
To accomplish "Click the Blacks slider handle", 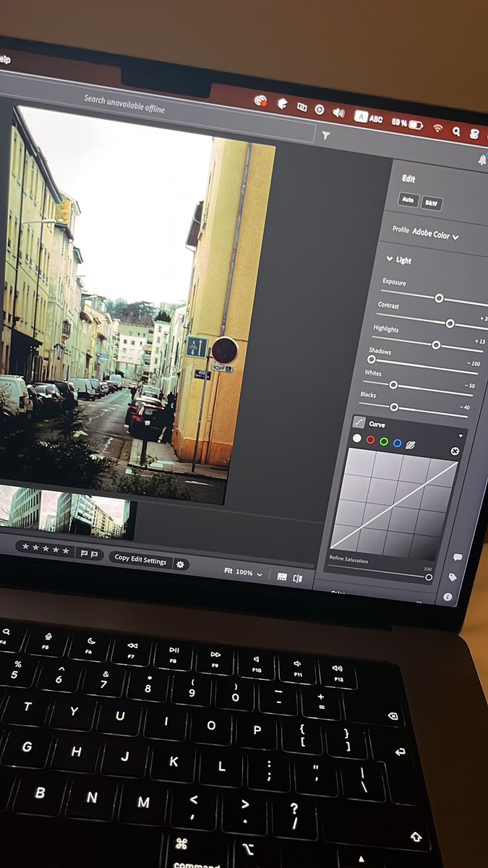I will coord(394,407).
